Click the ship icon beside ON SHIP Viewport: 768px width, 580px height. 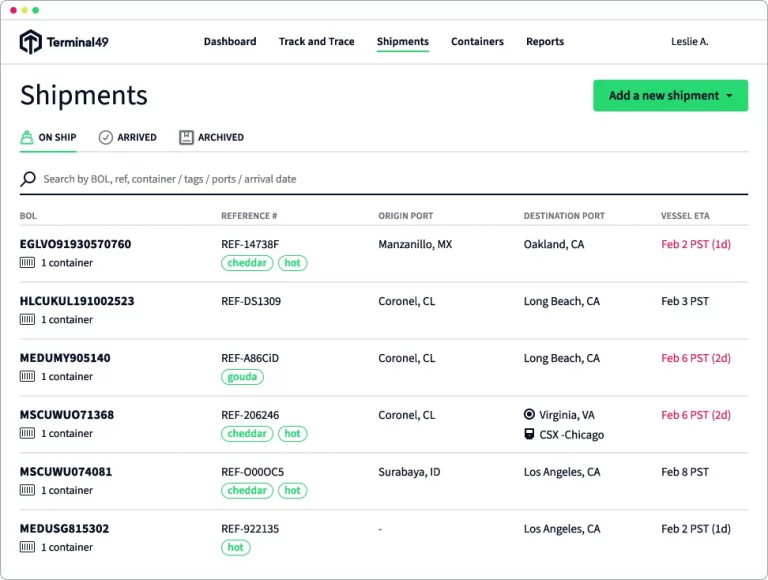(27, 137)
